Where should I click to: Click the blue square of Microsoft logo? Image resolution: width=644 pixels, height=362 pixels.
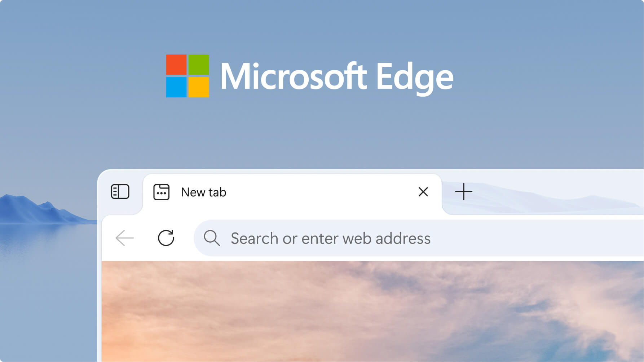coord(176,87)
